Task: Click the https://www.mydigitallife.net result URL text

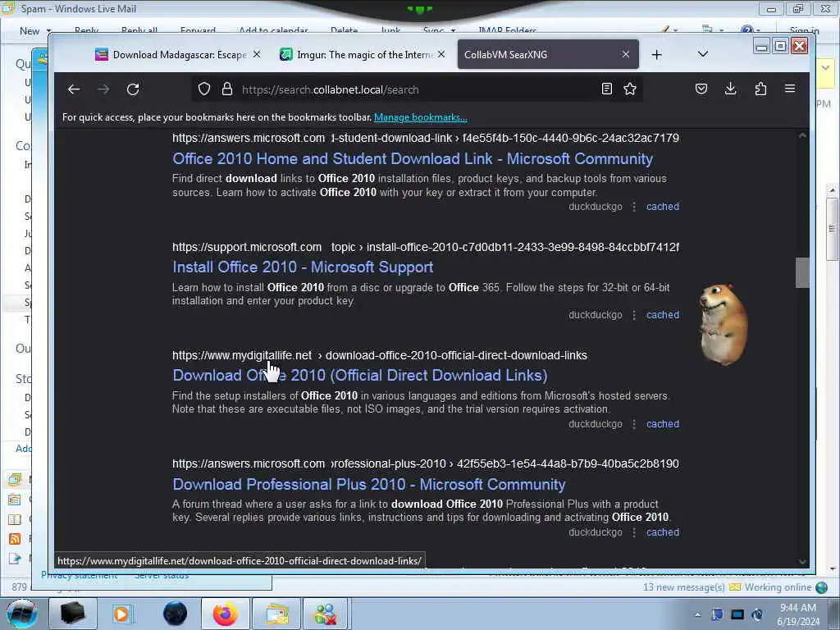Action: (242, 355)
